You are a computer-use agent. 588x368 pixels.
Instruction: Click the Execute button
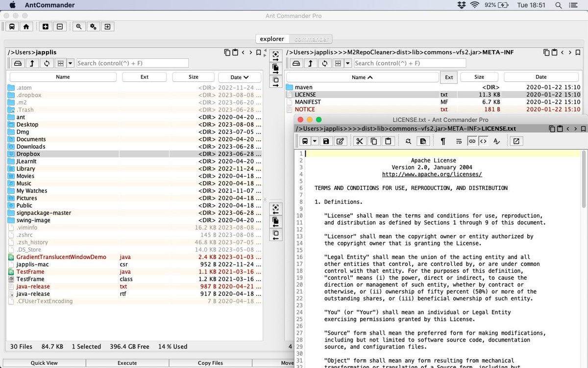pyautogui.click(x=127, y=363)
